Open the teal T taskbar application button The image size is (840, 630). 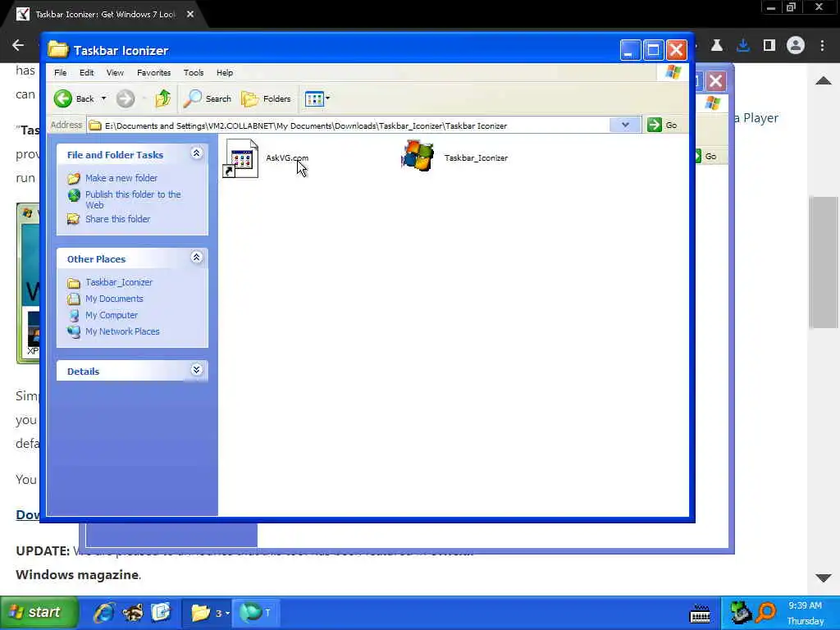coord(256,612)
